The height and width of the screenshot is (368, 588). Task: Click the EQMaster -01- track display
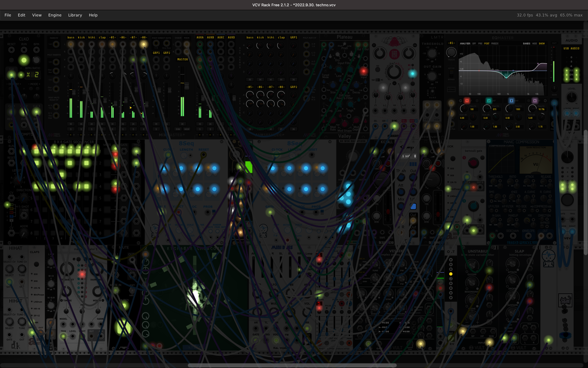click(x=451, y=43)
